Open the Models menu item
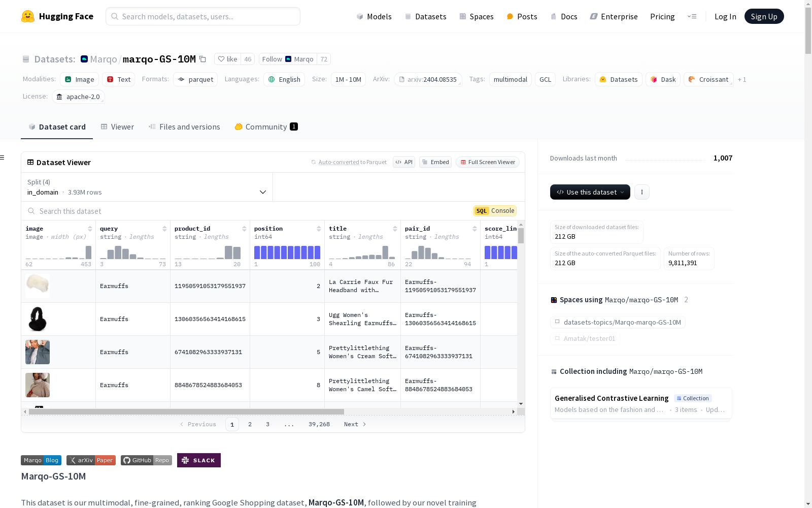Screen dimensions: 812x508 coord(374,16)
